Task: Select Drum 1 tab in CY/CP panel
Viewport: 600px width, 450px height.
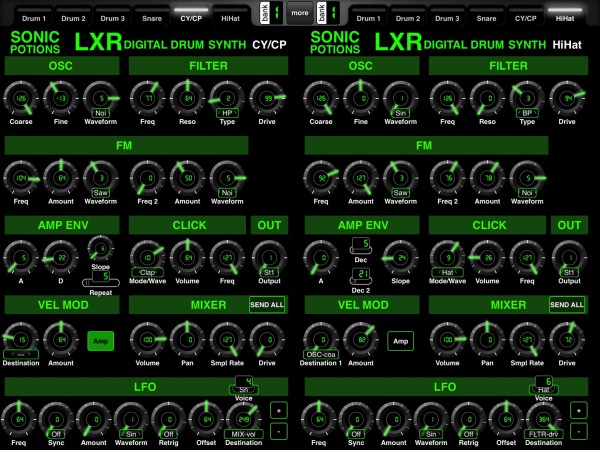Action: (x=34, y=15)
